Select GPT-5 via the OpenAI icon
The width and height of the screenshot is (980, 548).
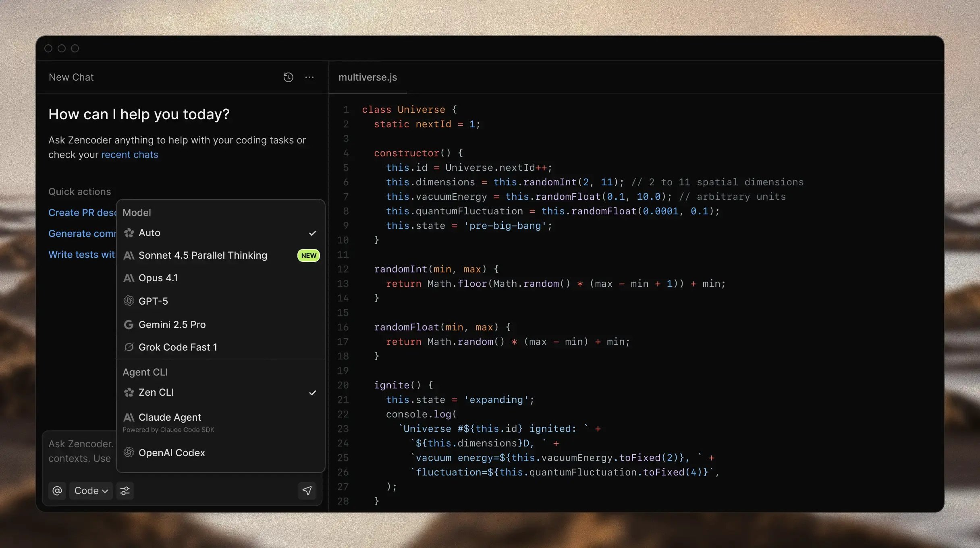point(129,301)
